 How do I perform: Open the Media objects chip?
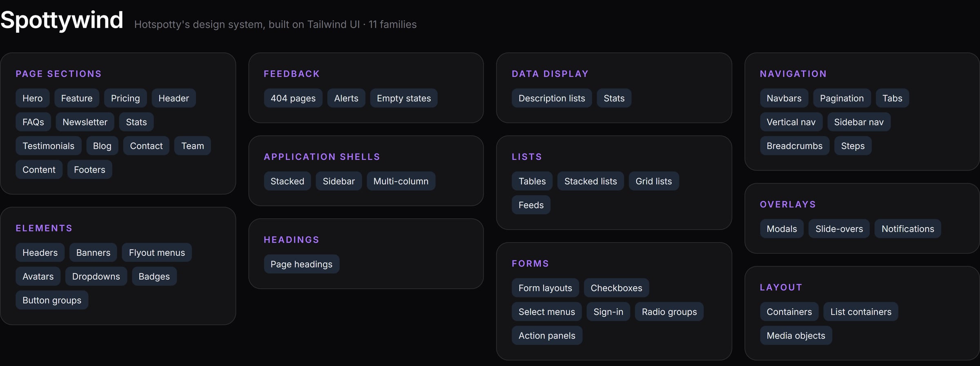pyautogui.click(x=796, y=335)
